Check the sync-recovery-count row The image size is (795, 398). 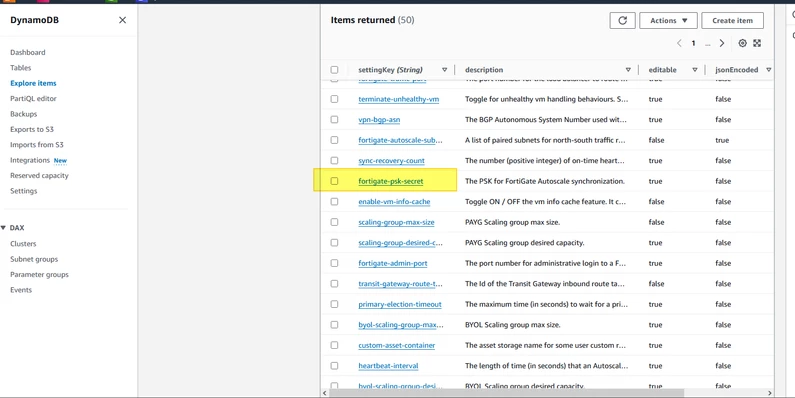click(334, 161)
